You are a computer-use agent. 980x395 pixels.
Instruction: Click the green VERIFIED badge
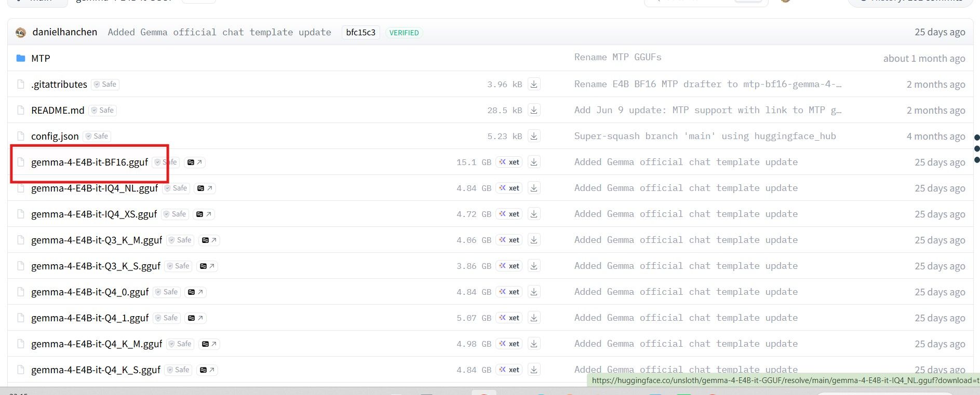click(x=404, y=33)
